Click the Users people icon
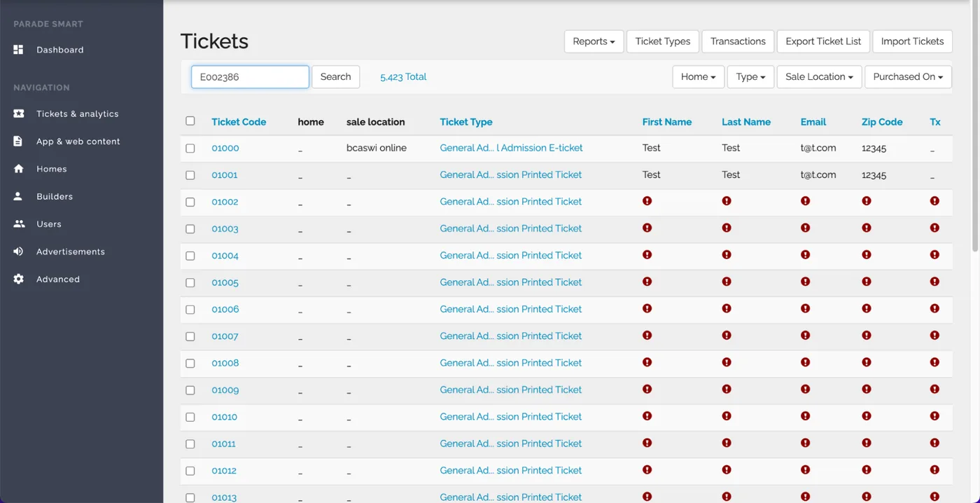Viewport: 980px width, 503px height. point(19,224)
